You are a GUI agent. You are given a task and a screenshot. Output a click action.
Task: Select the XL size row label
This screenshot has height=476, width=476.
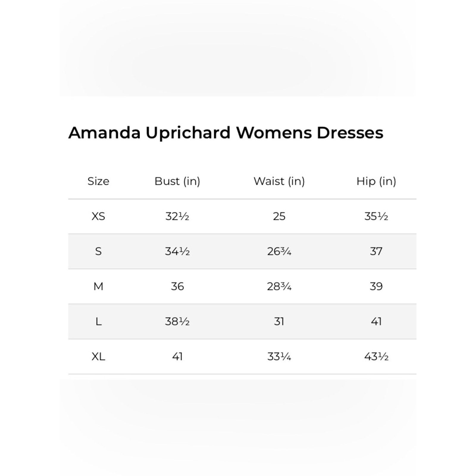(x=98, y=356)
